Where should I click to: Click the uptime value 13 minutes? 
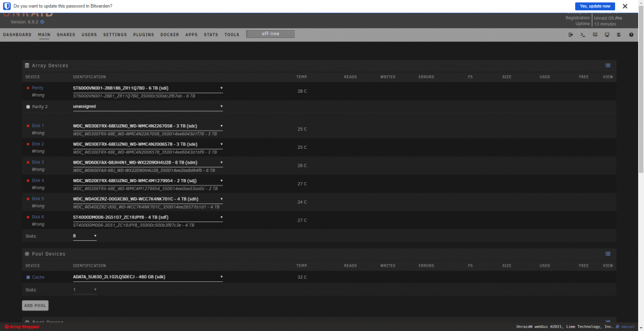[605, 24]
